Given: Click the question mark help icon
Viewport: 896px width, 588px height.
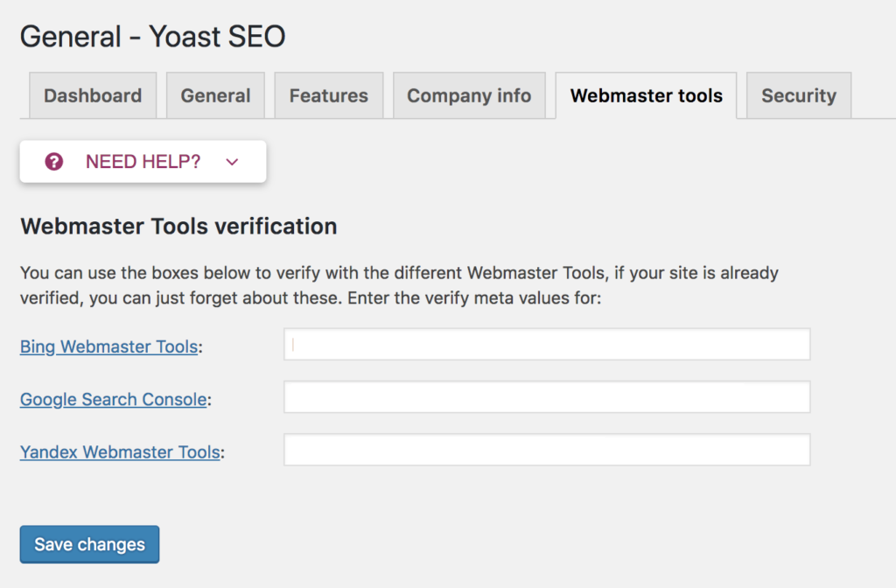Looking at the screenshot, I should coord(53,162).
